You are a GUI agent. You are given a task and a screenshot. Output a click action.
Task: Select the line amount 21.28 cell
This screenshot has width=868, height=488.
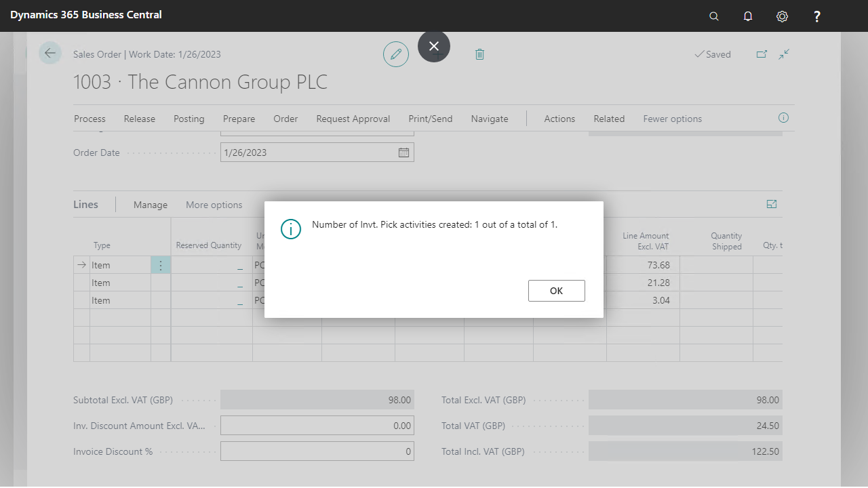pyautogui.click(x=643, y=283)
